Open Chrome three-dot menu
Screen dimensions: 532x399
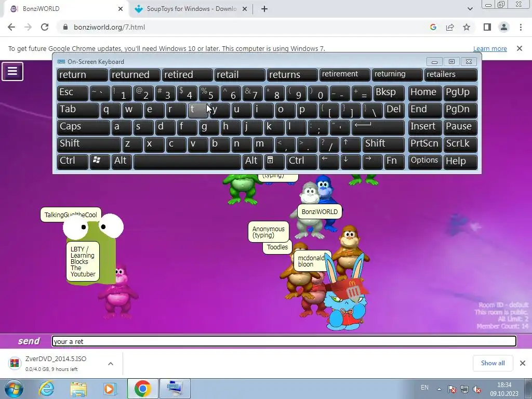click(x=521, y=27)
